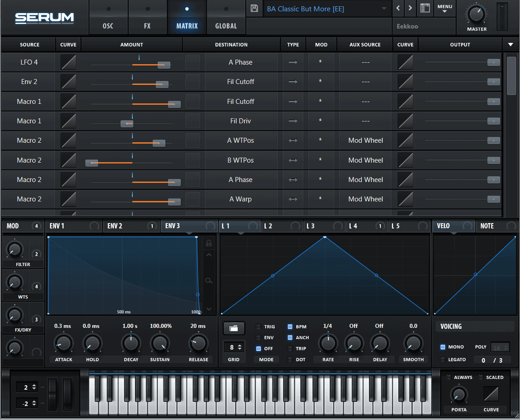Click the mod wheel on keyboard

click(x=67, y=394)
